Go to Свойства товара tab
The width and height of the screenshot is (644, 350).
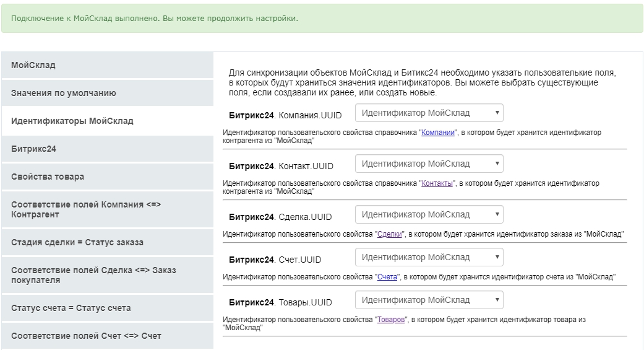point(48,177)
